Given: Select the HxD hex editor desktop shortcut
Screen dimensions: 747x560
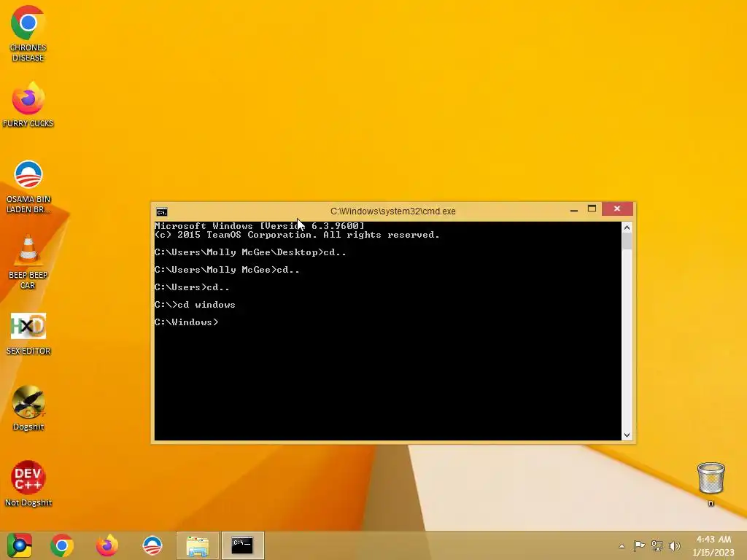Looking at the screenshot, I should (x=28, y=334).
